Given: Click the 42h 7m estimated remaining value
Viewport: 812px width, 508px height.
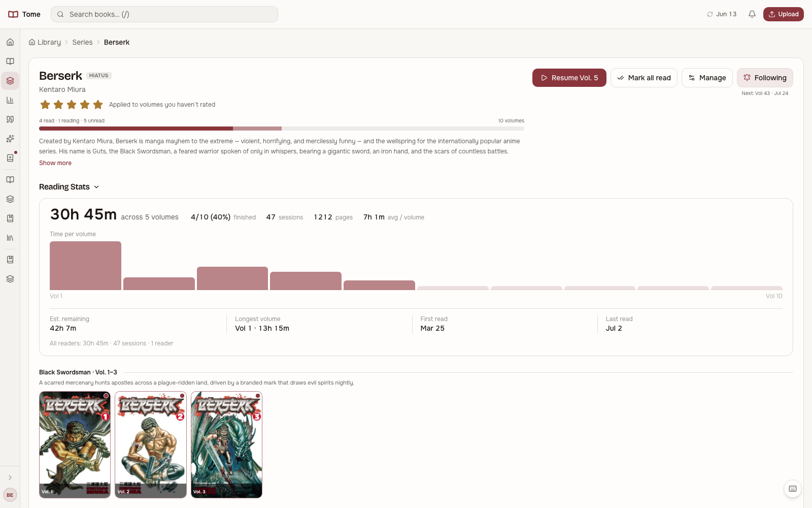Looking at the screenshot, I should click(63, 328).
